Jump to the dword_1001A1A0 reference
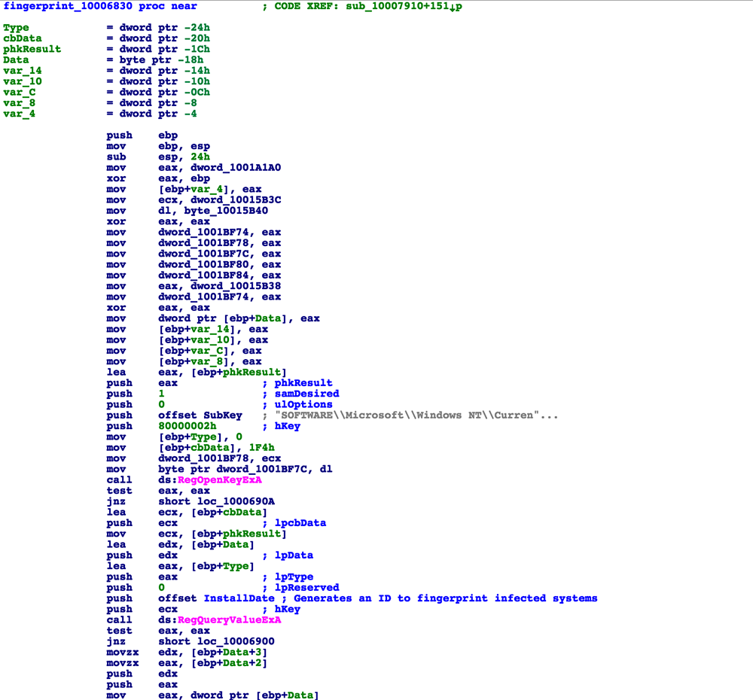 236,168
